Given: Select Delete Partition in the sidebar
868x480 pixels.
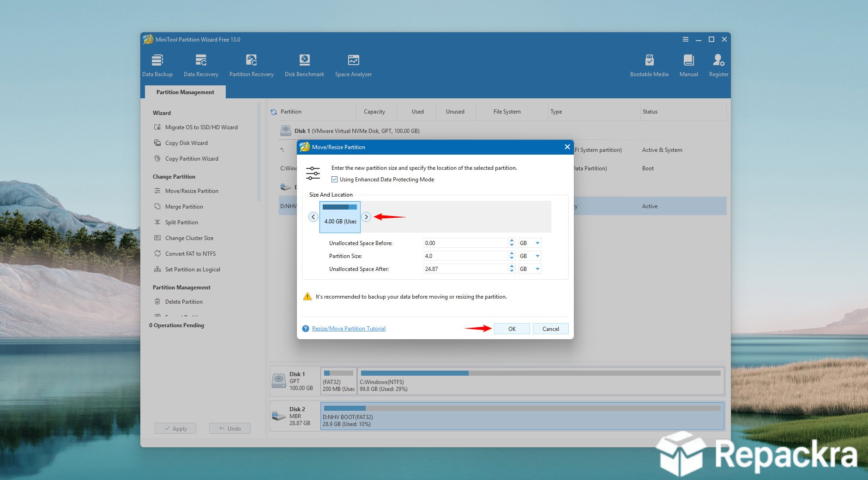Looking at the screenshot, I should [x=179, y=302].
